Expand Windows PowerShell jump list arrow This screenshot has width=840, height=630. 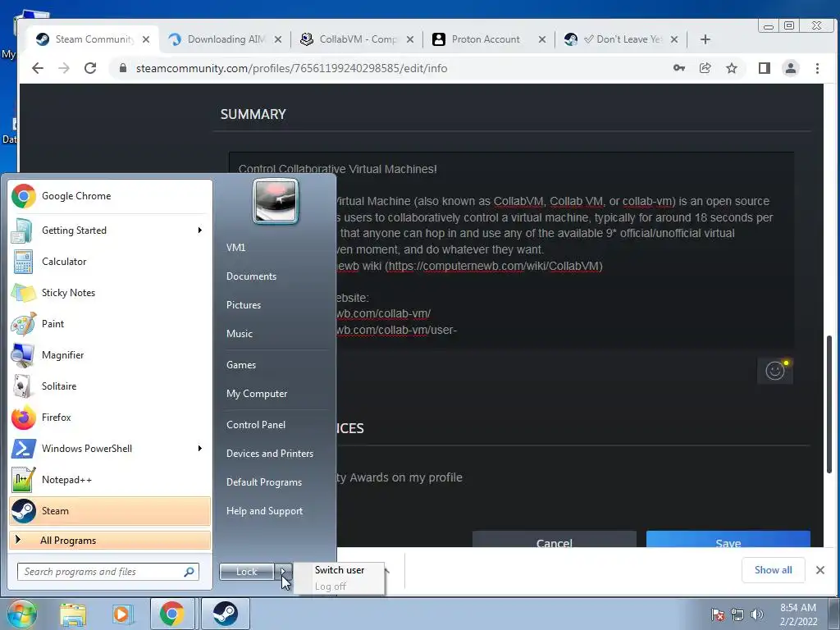click(200, 449)
